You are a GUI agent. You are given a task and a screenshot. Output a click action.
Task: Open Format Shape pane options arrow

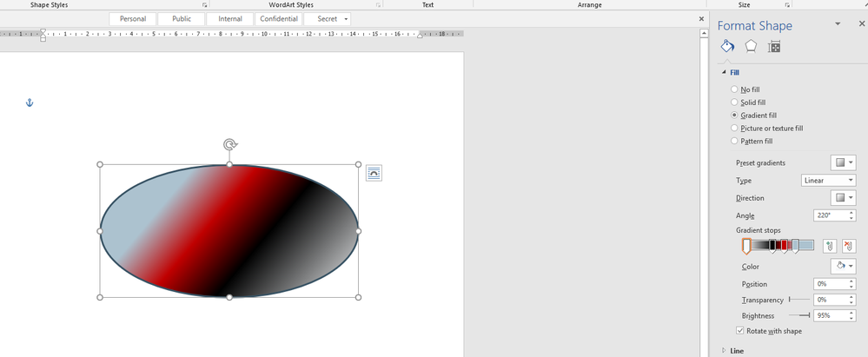coord(838,23)
